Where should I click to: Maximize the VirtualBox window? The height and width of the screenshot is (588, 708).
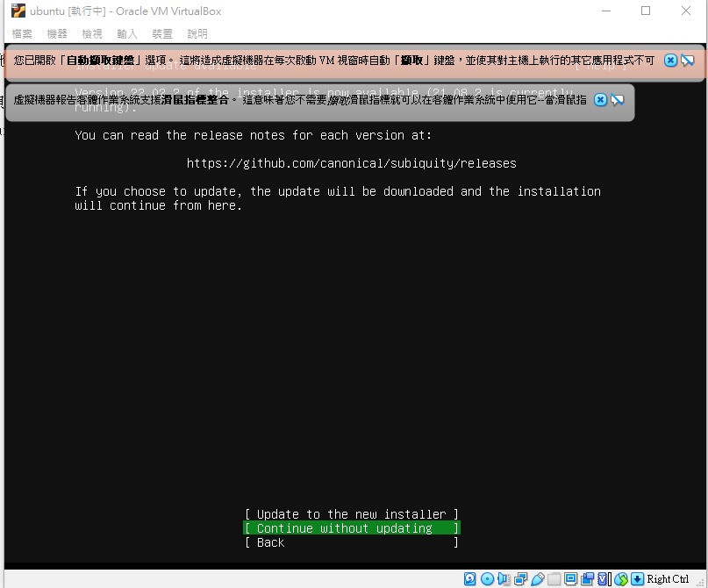click(646, 11)
